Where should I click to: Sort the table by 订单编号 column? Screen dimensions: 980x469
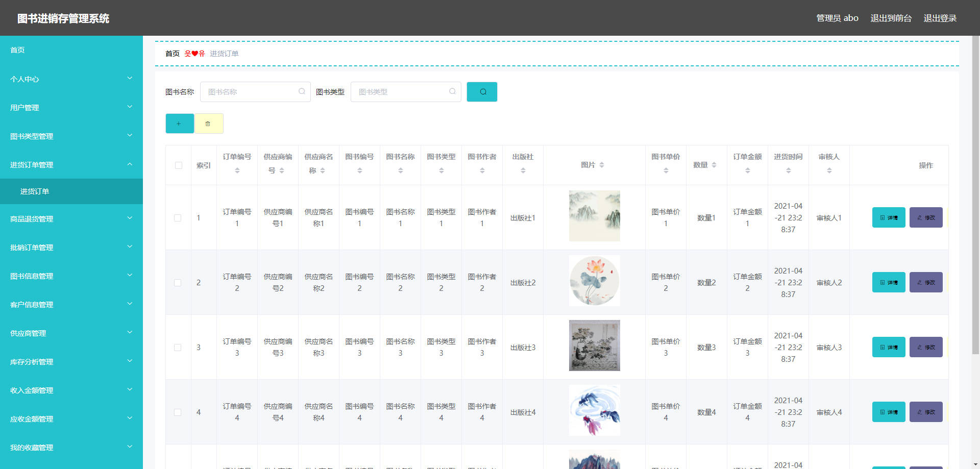click(237, 170)
